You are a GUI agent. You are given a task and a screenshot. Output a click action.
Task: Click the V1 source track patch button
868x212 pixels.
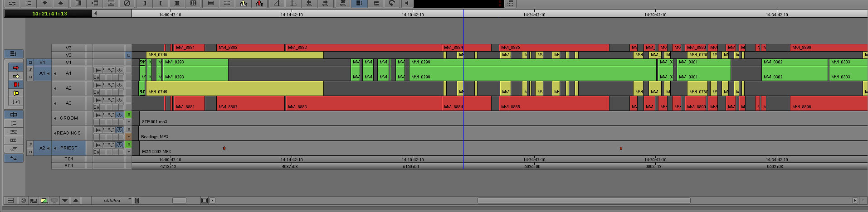click(x=42, y=63)
